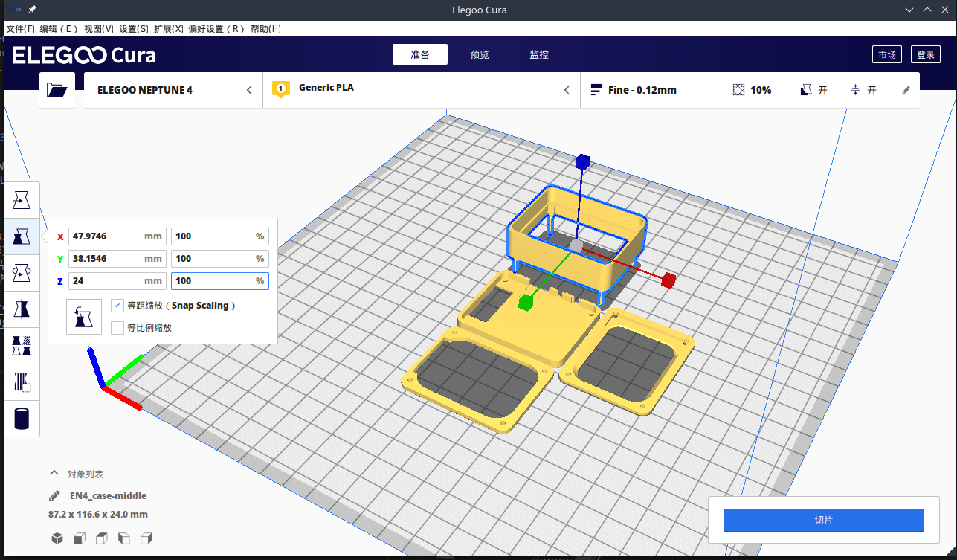
Task: Click pencil icon to rename EN4_case-middle
Action: (x=54, y=496)
